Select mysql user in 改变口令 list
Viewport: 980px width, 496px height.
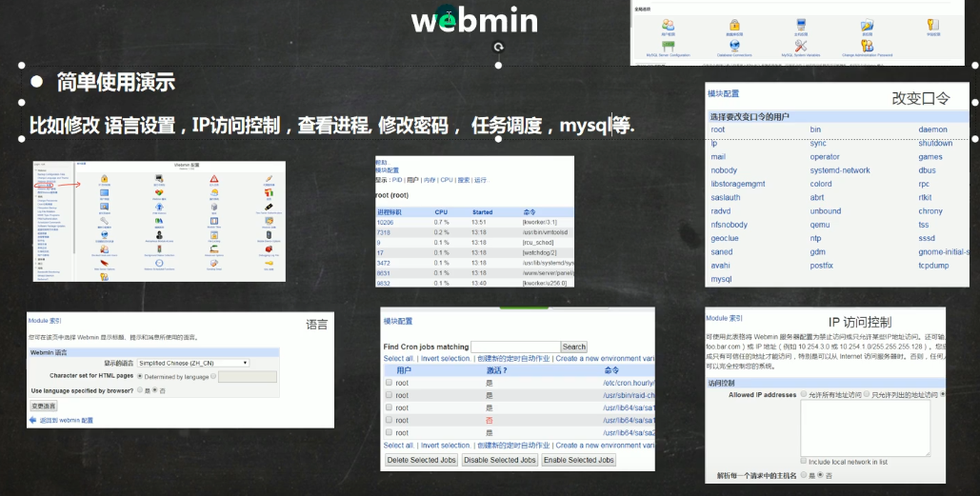pos(721,279)
